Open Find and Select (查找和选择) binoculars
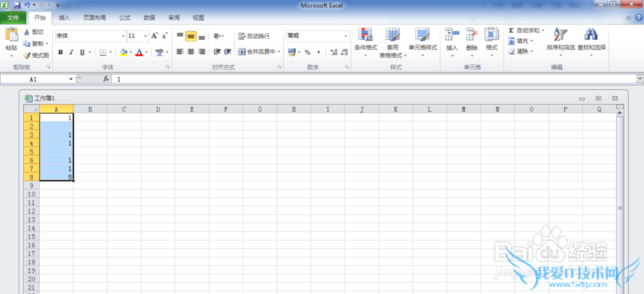The image size is (644, 294). tap(591, 36)
